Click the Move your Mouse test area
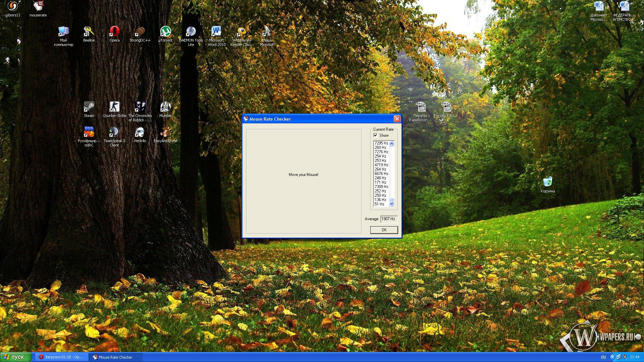Viewport: 644px width, 362px height. 304,181
